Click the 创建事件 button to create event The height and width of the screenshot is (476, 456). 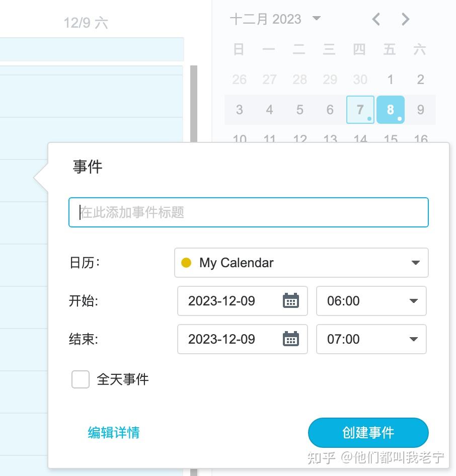tap(368, 432)
